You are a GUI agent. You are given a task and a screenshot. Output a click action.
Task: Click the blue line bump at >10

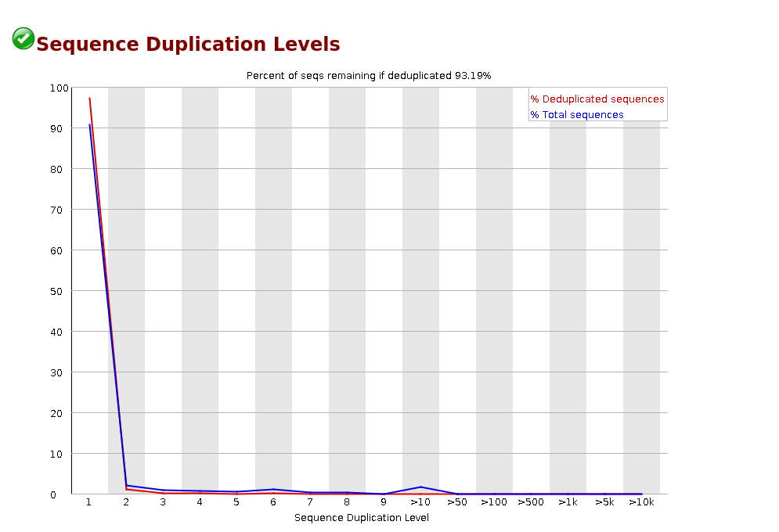tap(420, 487)
